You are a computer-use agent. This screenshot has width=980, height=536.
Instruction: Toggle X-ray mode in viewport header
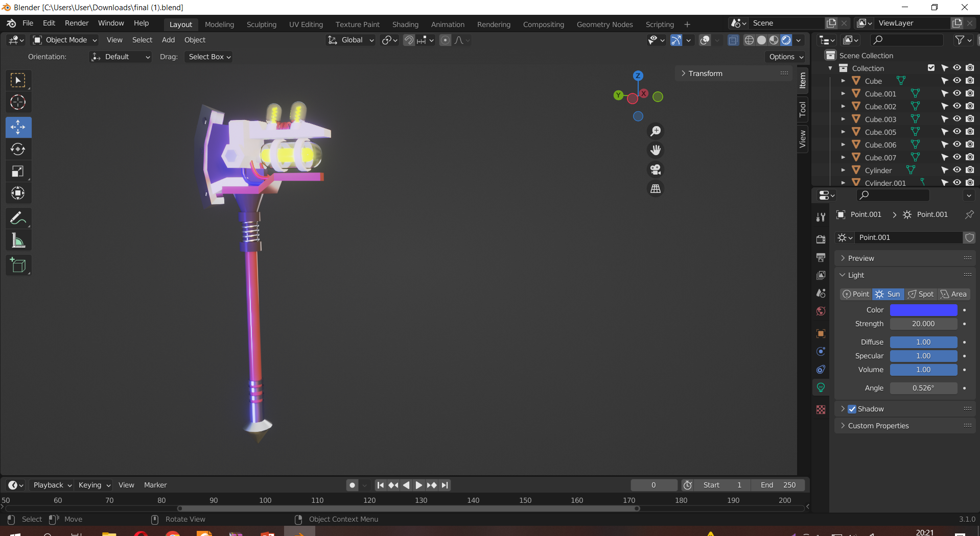733,40
